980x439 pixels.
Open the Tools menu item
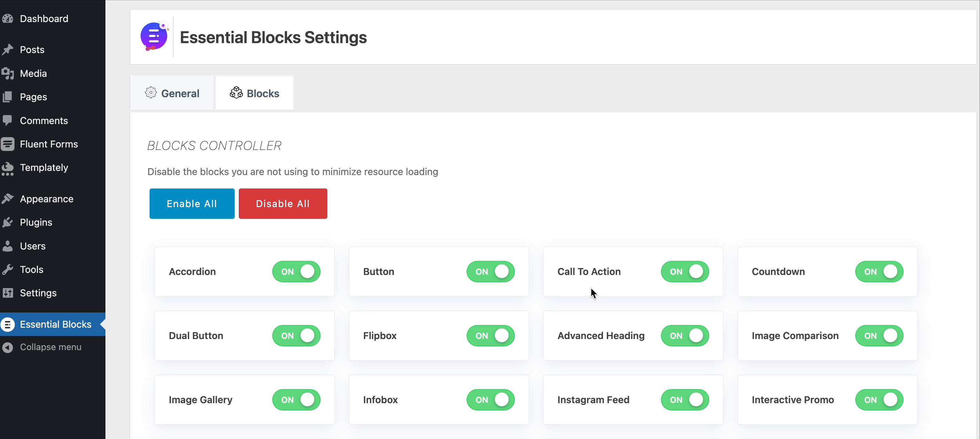52,269
